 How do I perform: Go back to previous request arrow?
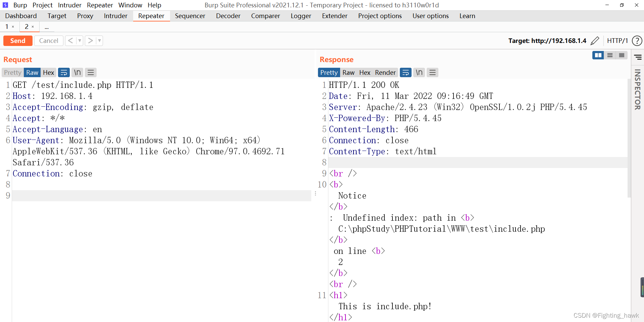click(70, 41)
